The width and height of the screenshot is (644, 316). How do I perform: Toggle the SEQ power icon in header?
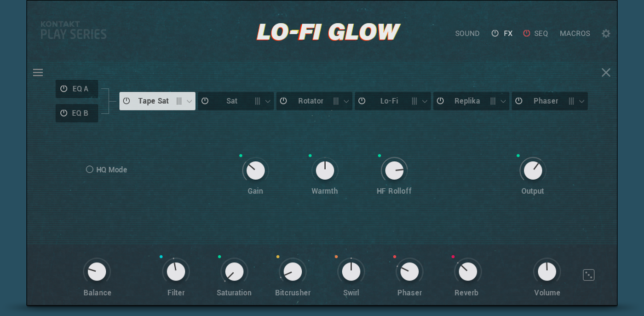527,33
